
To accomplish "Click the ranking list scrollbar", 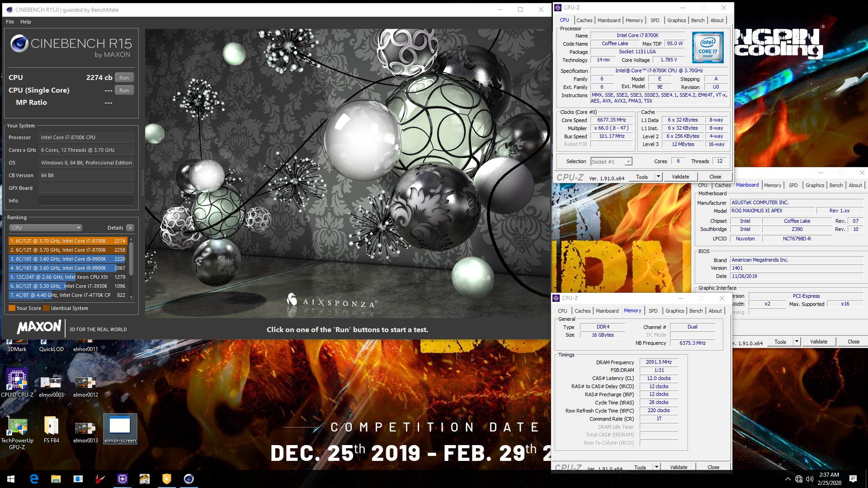I will click(x=131, y=260).
